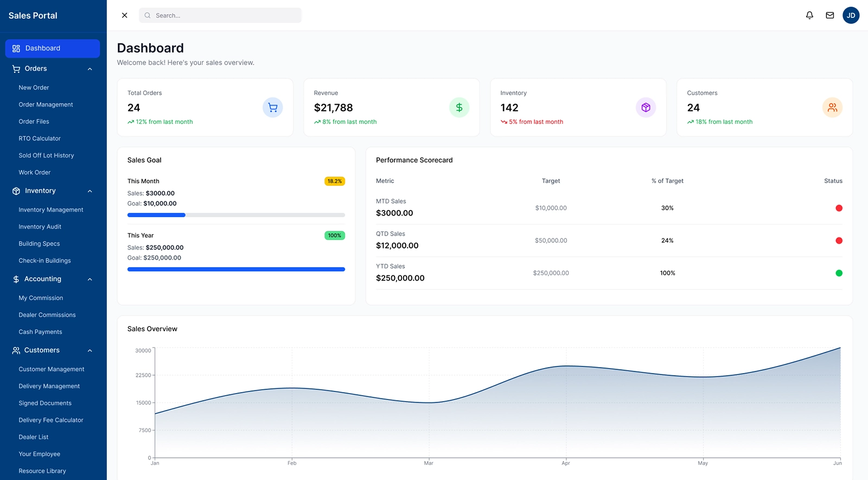
Task: Click the Customers people icon
Action: click(832, 108)
